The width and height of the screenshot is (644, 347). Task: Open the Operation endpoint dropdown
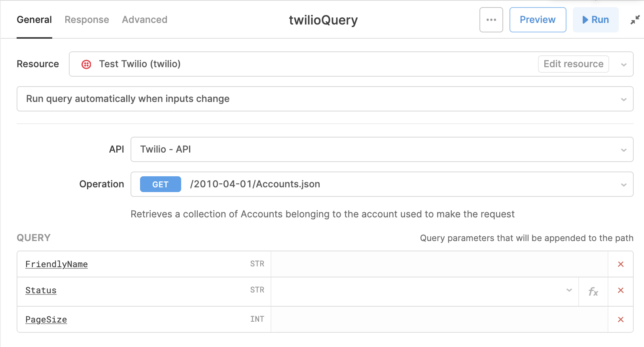click(x=382, y=184)
